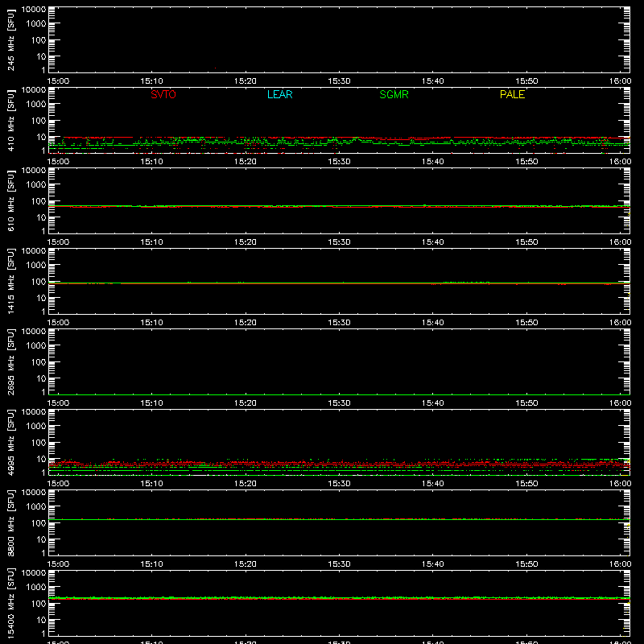Click the 15:30 label under the 8800 MHz plot

(339, 564)
